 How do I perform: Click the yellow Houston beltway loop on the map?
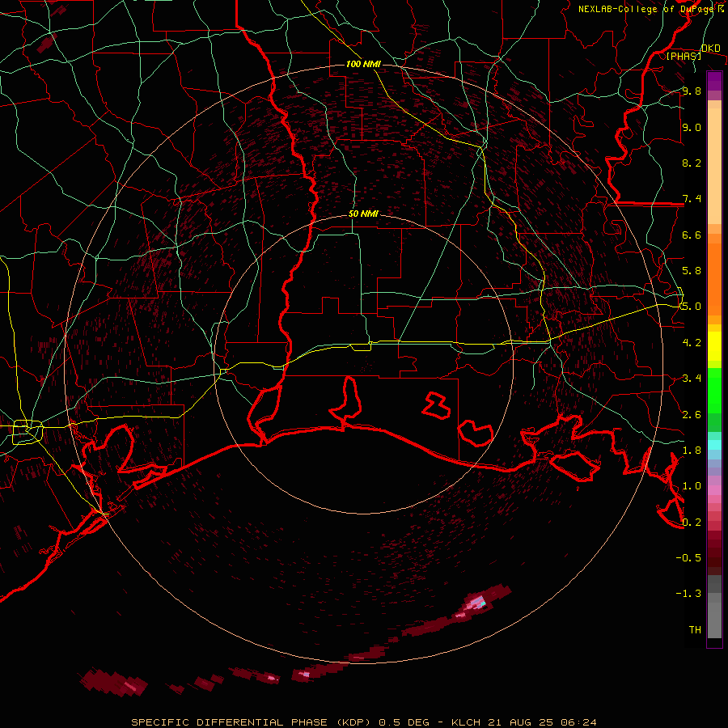(x=28, y=432)
